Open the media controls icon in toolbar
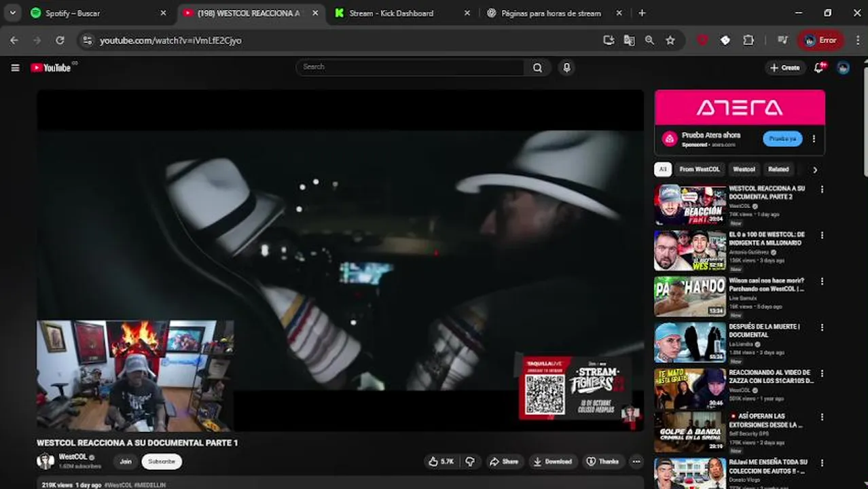The image size is (868, 489). pyautogui.click(x=782, y=40)
